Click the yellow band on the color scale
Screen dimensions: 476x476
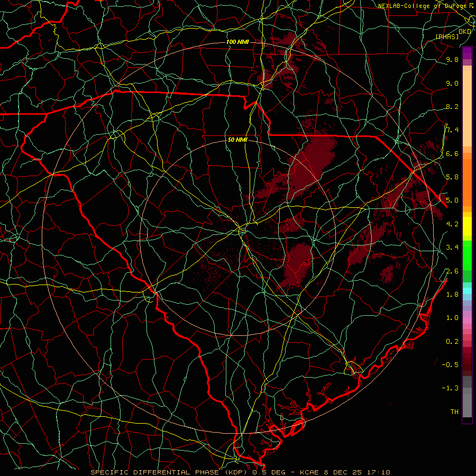pyautogui.click(x=467, y=226)
